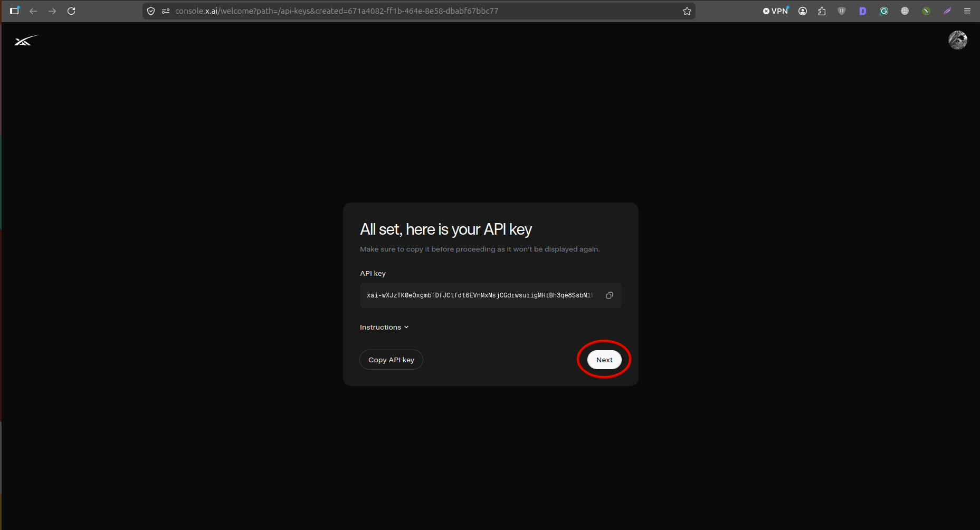Expand the Instructions section

[384, 327]
